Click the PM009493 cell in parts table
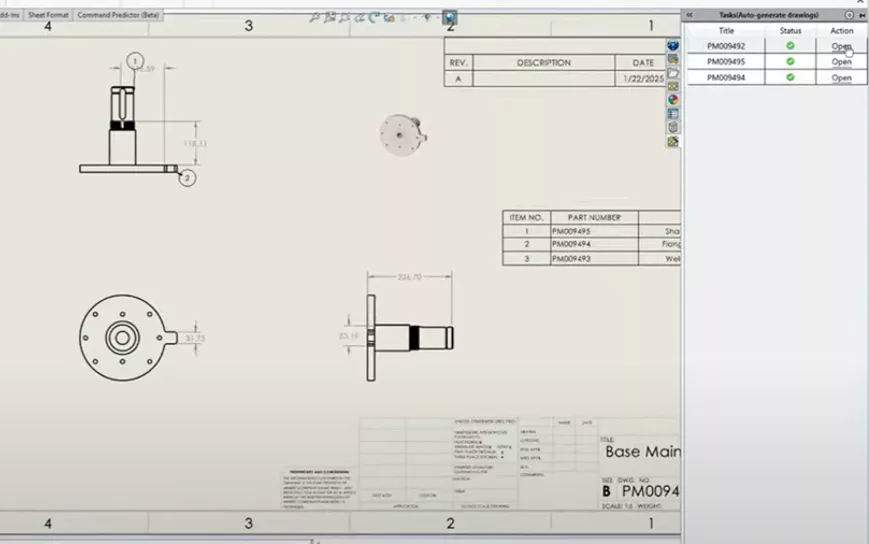869x544 pixels. 573,258
